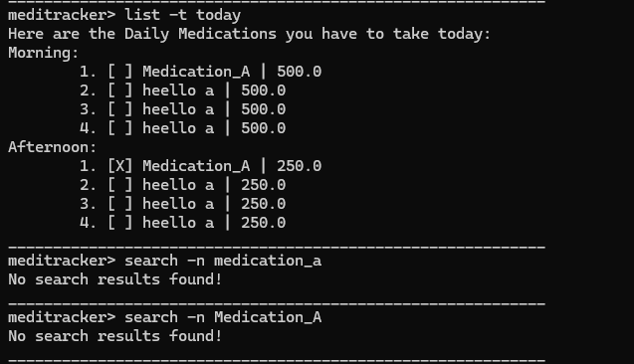
Task: Click the 250.0 dosage of Afternoon Medication_A
Action: coord(300,166)
